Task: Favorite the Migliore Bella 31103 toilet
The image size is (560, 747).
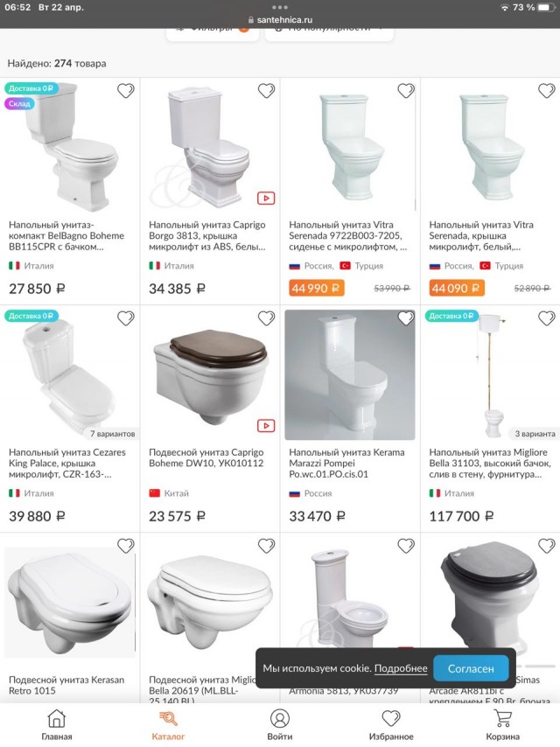Action: point(546,318)
